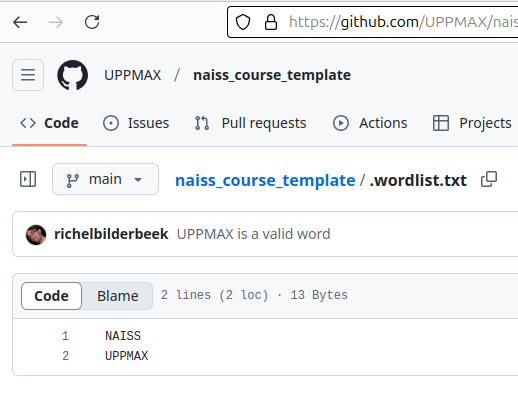The image size is (518, 400).
Task: Open richelbilderbeek's profile link
Action: [111, 234]
